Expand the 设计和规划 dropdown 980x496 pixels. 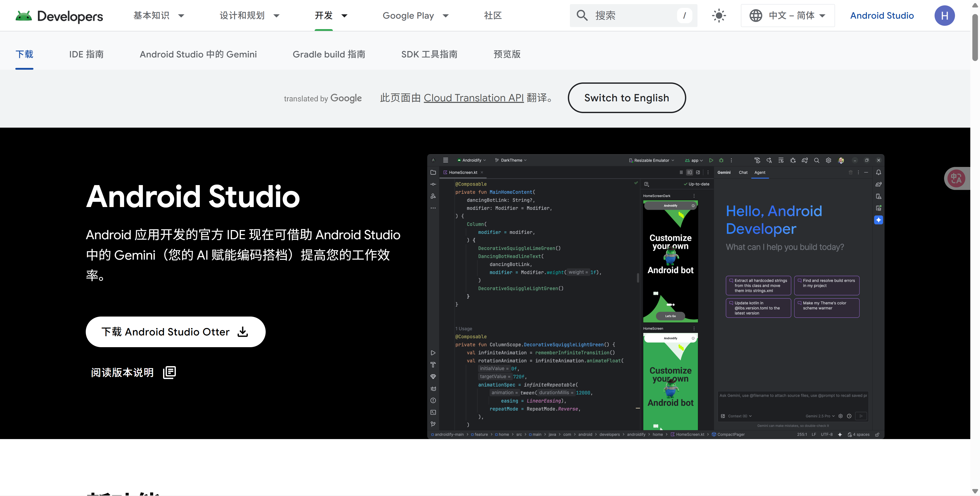[249, 15]
